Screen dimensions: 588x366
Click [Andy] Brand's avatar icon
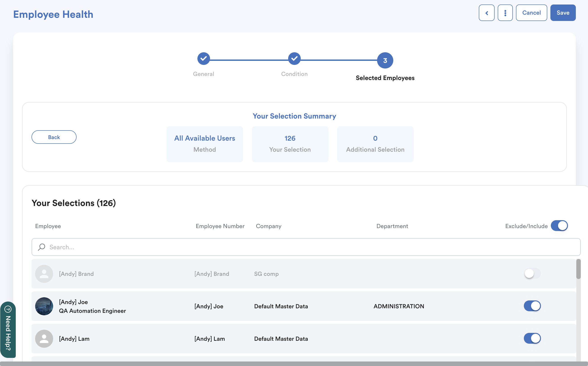44,274
